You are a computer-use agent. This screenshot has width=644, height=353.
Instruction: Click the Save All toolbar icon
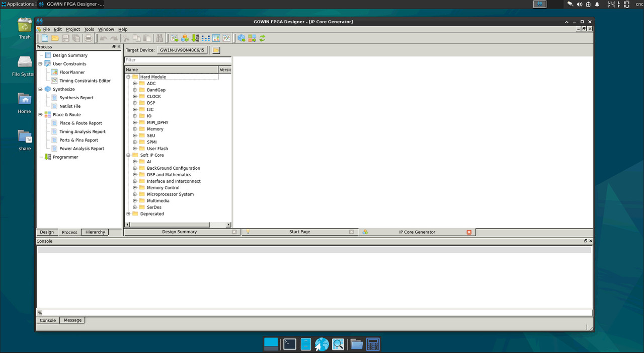pos(75,38)
